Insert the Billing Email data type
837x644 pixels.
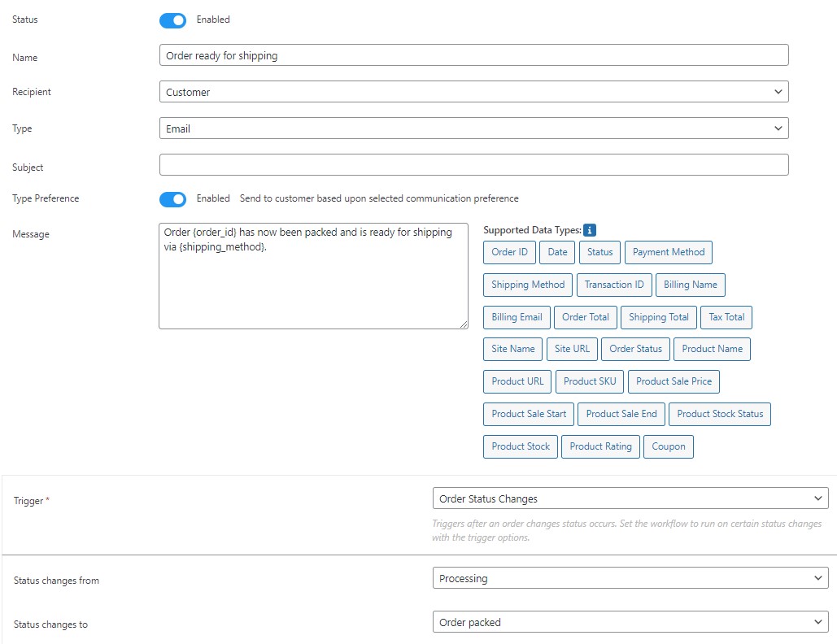516,317
